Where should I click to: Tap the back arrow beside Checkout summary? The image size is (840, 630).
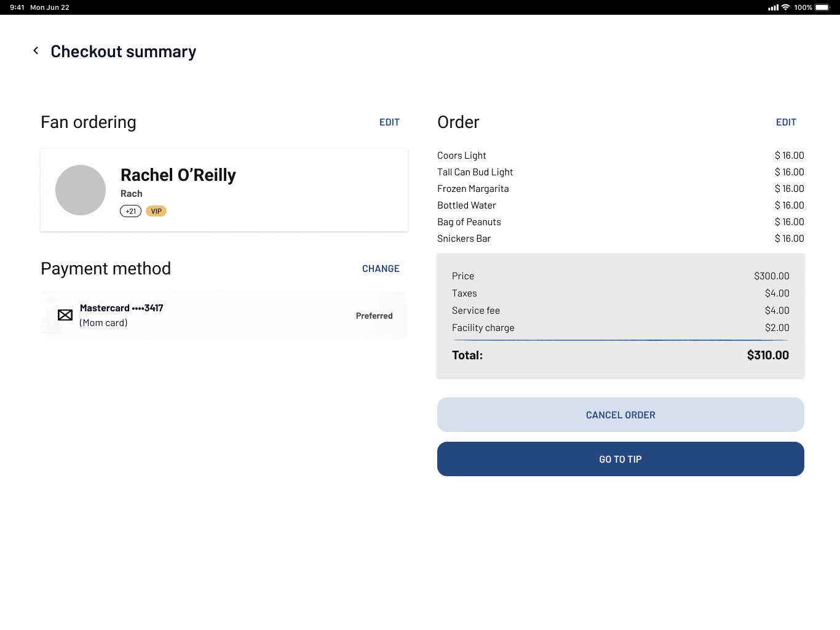[36, 51]
